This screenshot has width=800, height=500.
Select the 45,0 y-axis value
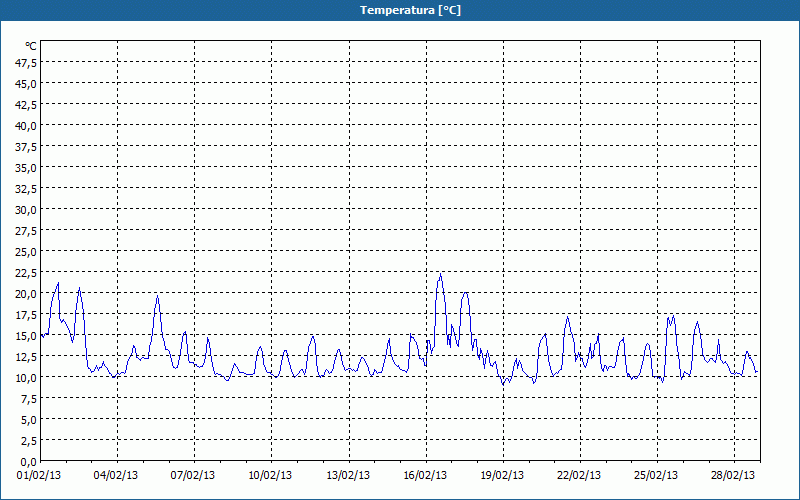27,84
